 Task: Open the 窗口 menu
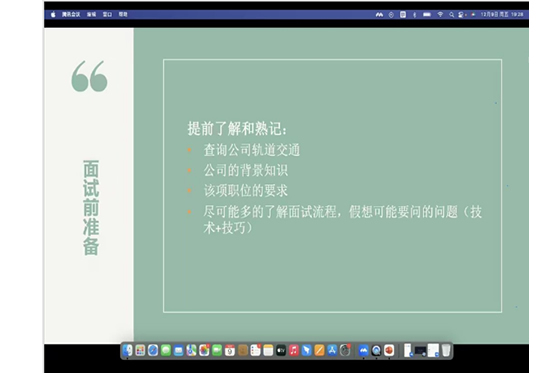107,14
